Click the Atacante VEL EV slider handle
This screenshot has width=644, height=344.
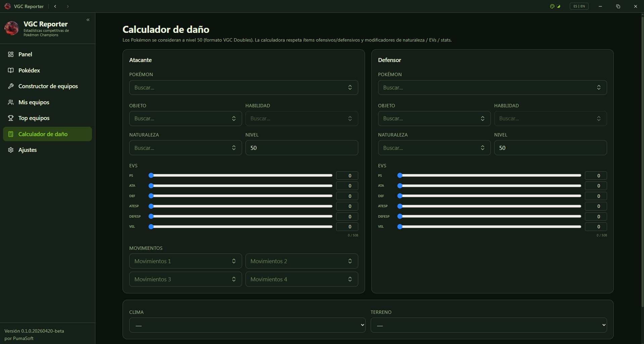point(151,227)
